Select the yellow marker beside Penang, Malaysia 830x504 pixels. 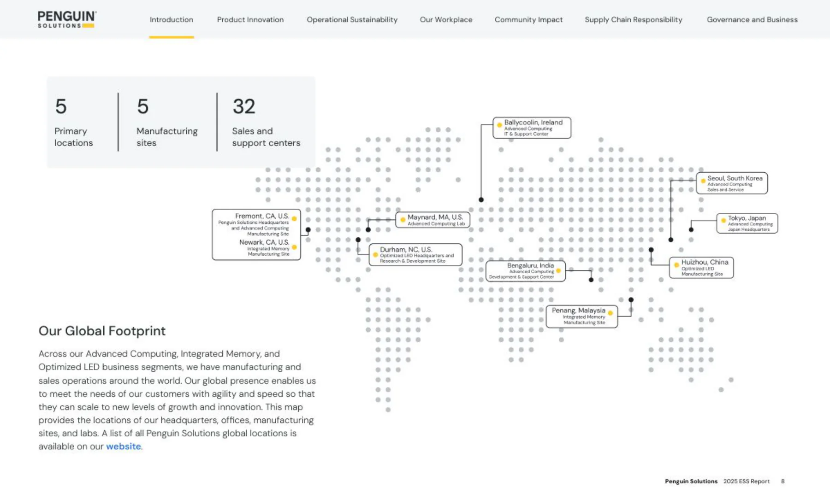[610, 313]
